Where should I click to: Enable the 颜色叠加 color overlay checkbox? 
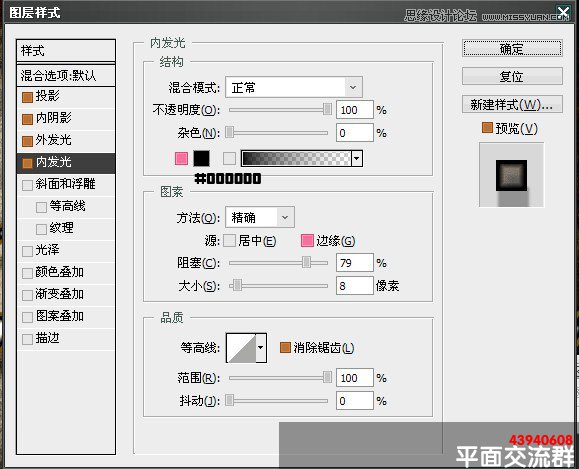pos(27,273)
